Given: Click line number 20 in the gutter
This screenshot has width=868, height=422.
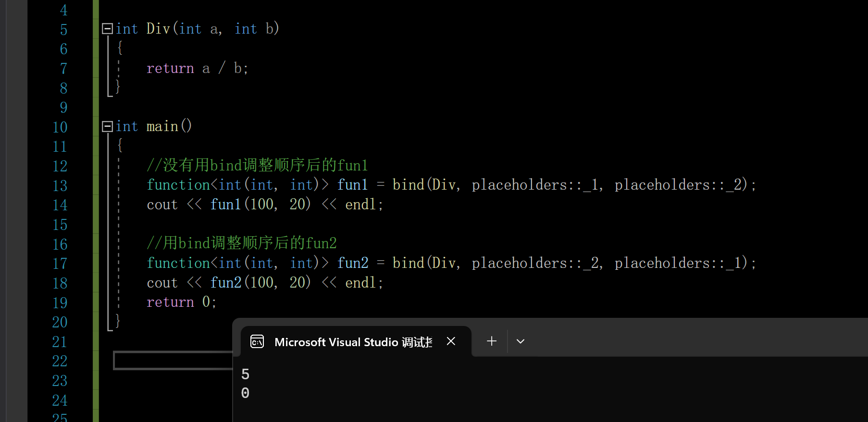Looking at the screenshot, I should tap(60, 322).
